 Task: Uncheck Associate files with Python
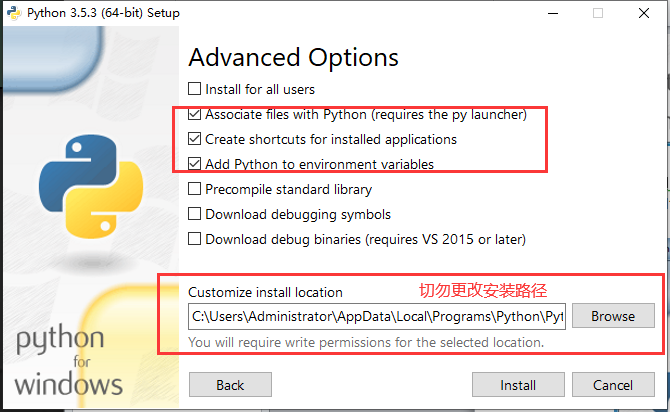click(x=194, y=114)
